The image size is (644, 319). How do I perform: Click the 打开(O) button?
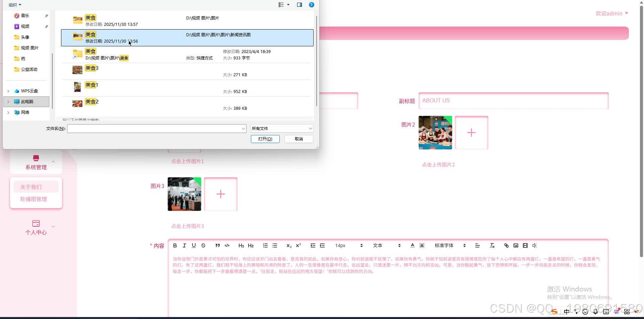click(x=265, y=139)
